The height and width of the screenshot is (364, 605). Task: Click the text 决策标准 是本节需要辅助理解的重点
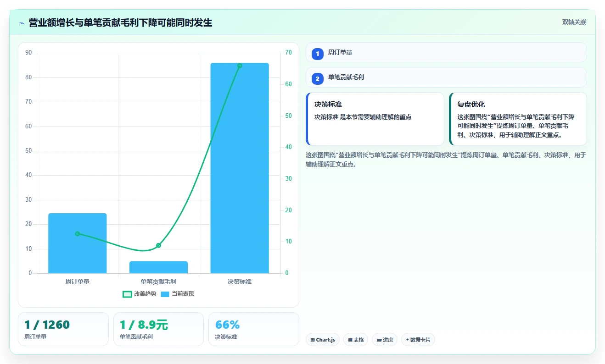coord(363,117)
